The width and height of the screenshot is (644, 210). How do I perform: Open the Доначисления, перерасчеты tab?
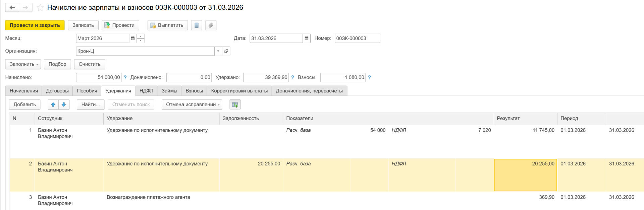309,91
